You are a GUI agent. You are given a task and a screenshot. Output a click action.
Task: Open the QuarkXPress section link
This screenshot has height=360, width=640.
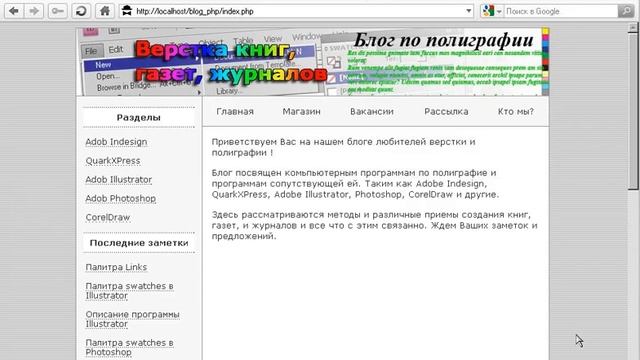(113, 161)
